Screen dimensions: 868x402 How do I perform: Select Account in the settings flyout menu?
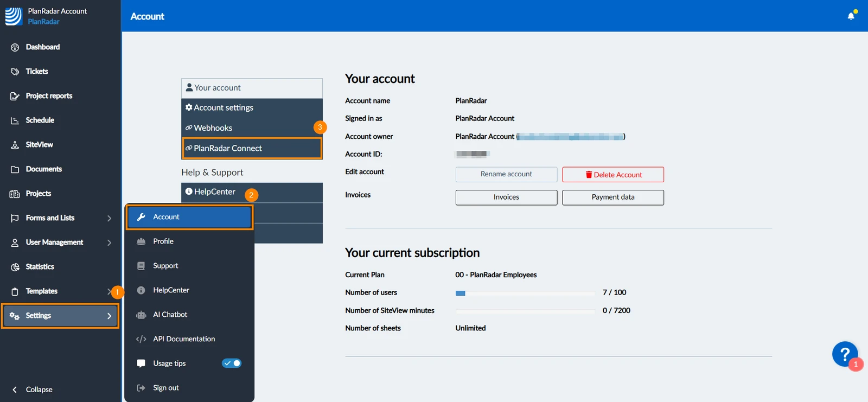point(189,217)
